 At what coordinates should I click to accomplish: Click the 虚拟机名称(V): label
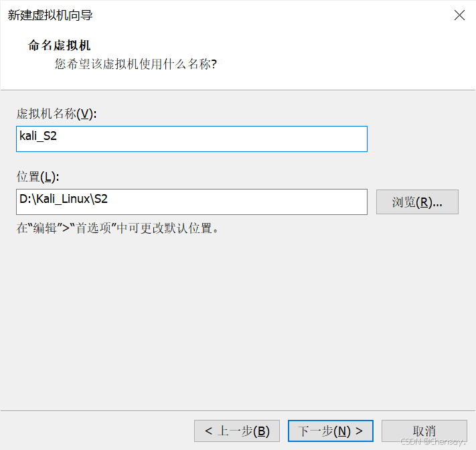56,114
